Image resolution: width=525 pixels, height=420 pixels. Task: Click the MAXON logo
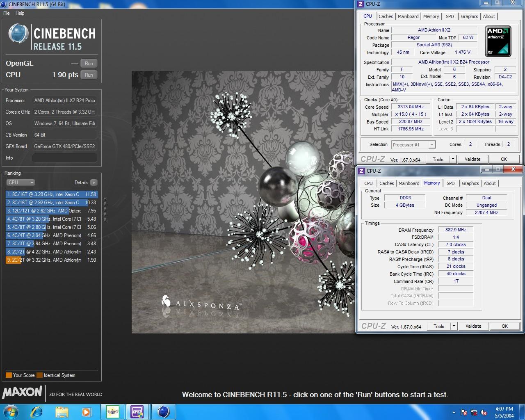coord(22,393)
